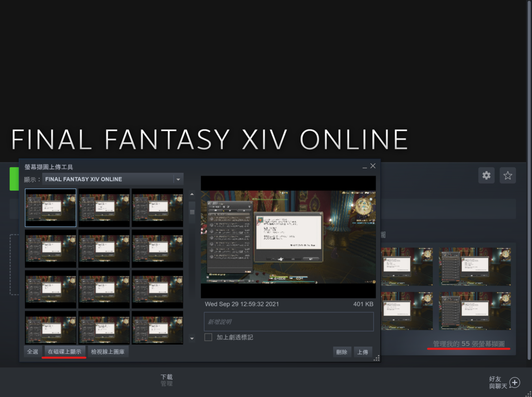Screen dimensions: 532x397
Task: Click the 新增說明 caption input field
Action: click(x=289, y=322)
